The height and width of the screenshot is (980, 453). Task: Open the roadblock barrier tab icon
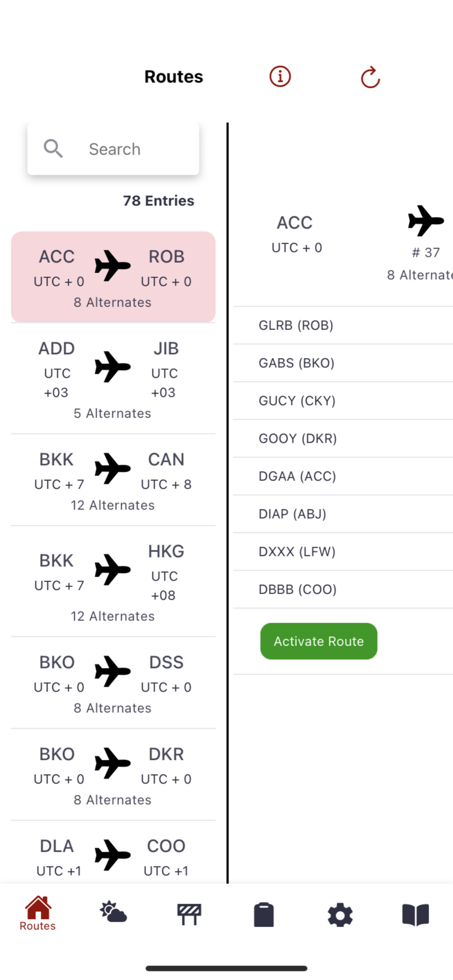click(189, 914)
